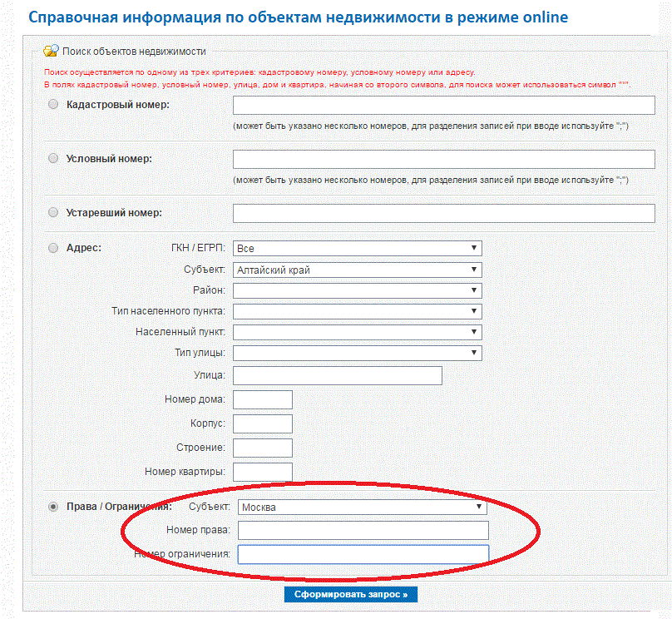Open the Субъект dropdown showing Москва
Screen dimensions: 672x619
tap(363, 508)
